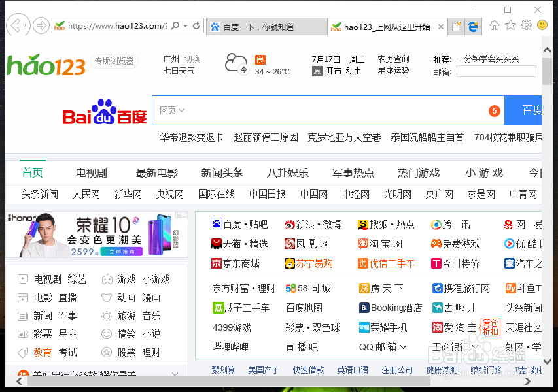This screenshot has width=558, height=392.
Task: Open browser Tools gear icon
Action: tap(527, 25)
